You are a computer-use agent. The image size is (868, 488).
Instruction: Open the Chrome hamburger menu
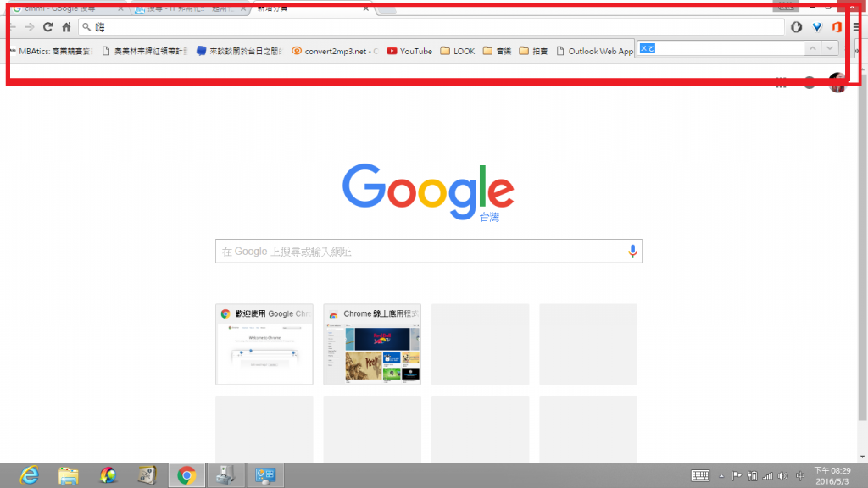coord(856,27)
